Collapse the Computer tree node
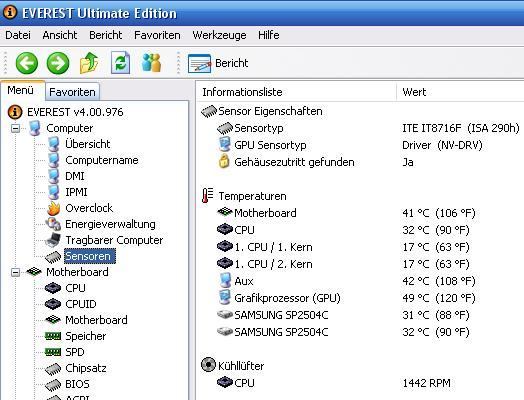This screenshot has height=400, width=524. (x=15, y=128)
